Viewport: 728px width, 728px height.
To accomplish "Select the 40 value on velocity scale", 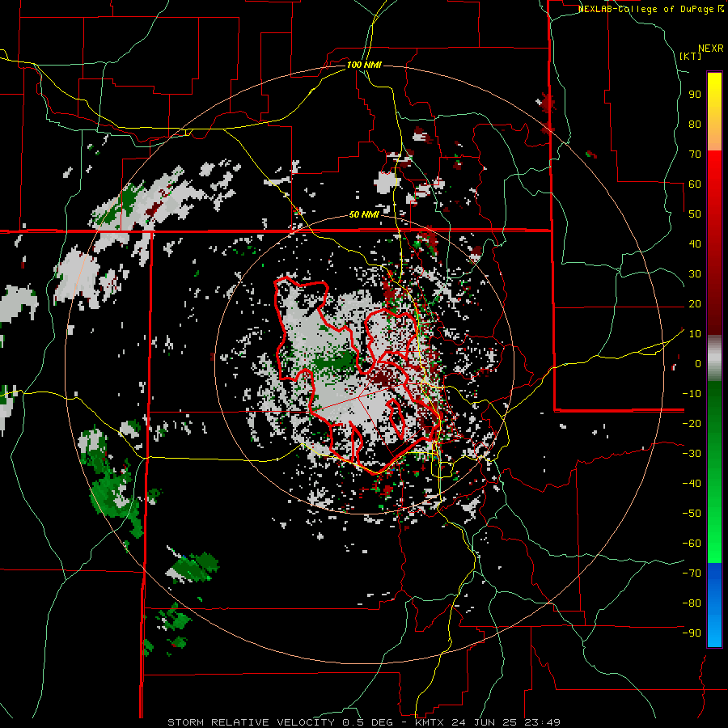I will click(x=695, y=244).
